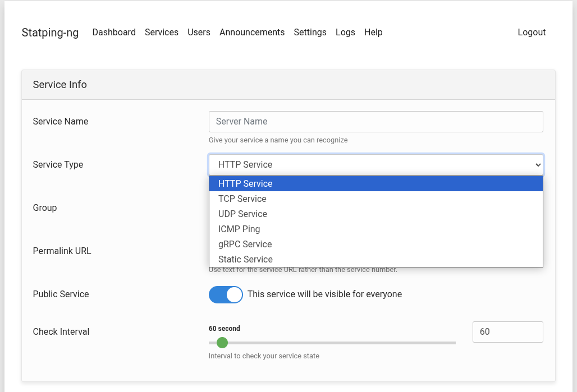Open the Users page
The height and width of the screenshot is (392, 577).
199,33
